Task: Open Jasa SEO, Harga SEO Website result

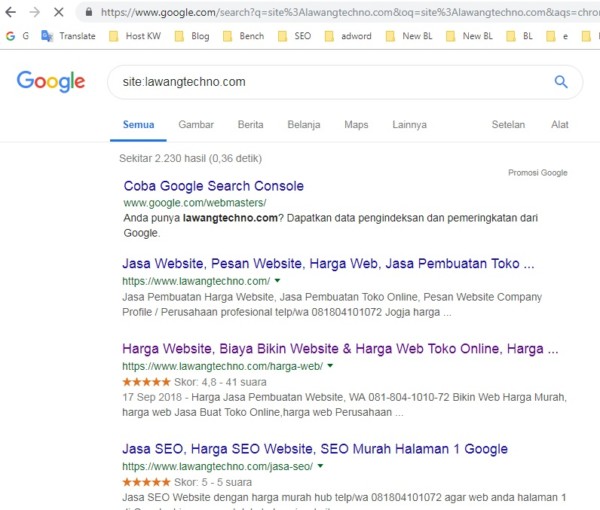Action: pos(315,449)
